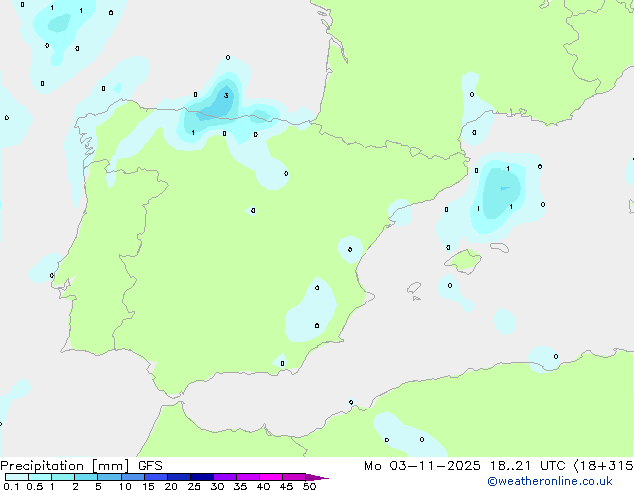634x490 pixels.
Task: Select the 25–30 mm navy legend swatch
Action: (202, 477)
